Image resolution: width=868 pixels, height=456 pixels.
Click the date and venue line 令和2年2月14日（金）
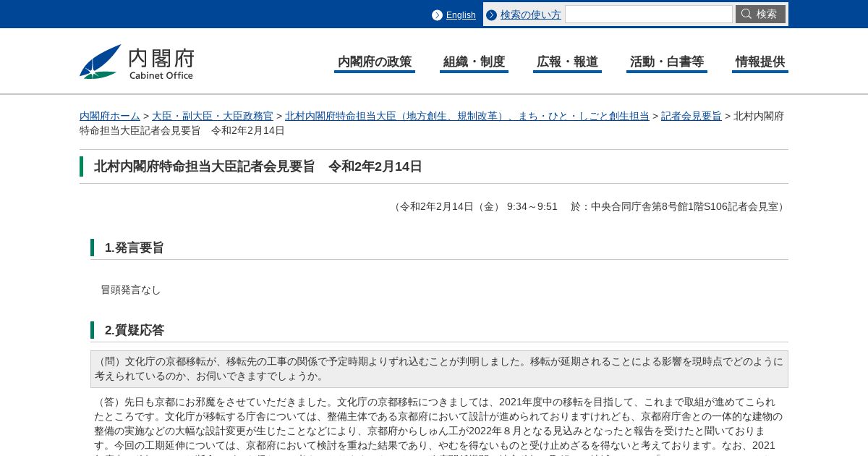coord(589,206)
